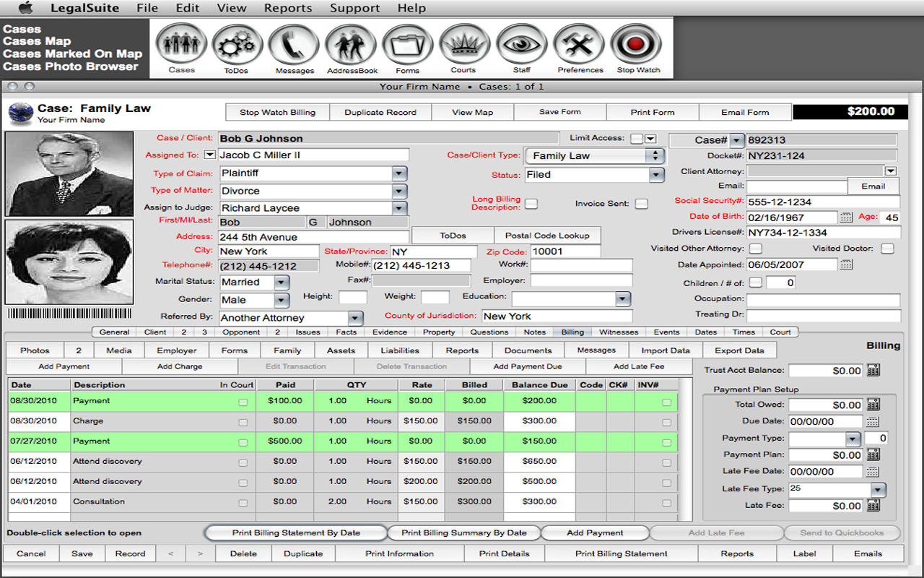Open the Type of Claim dropdown
924x578 pixels.
coord(399,173)
